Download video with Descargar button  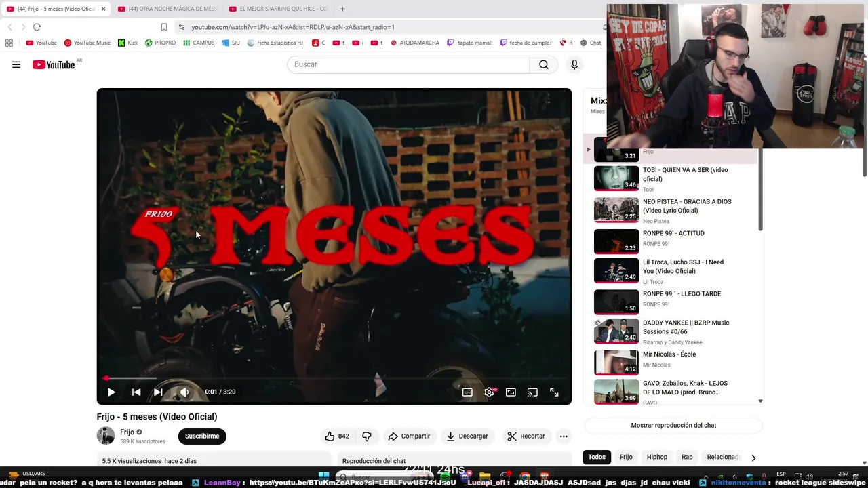[467, 436]
